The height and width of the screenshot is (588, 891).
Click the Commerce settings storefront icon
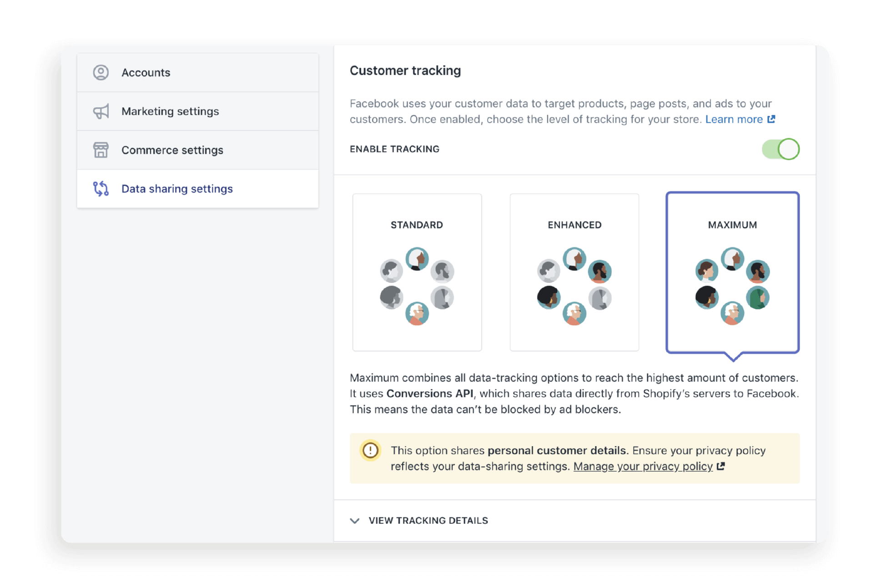[x=101, y=150]
